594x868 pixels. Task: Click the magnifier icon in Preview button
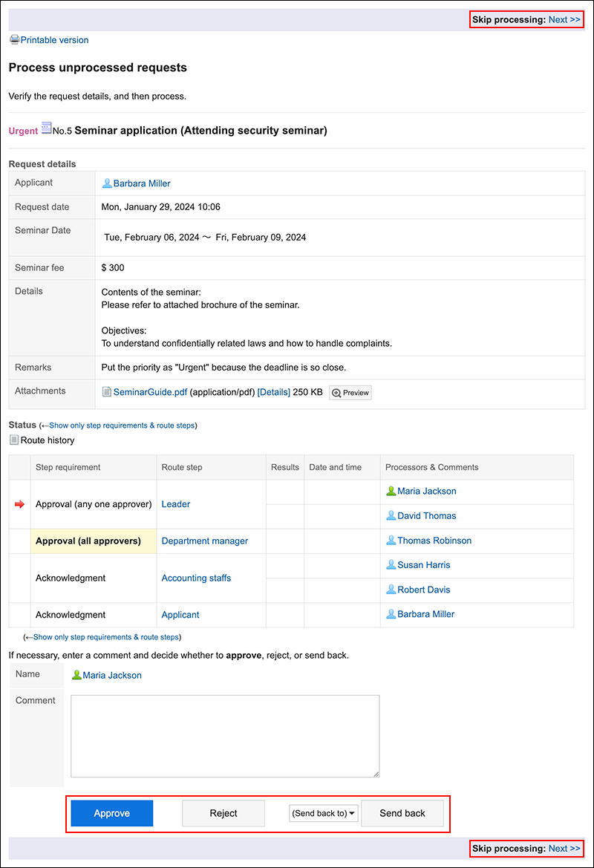[x=336, y=393]
